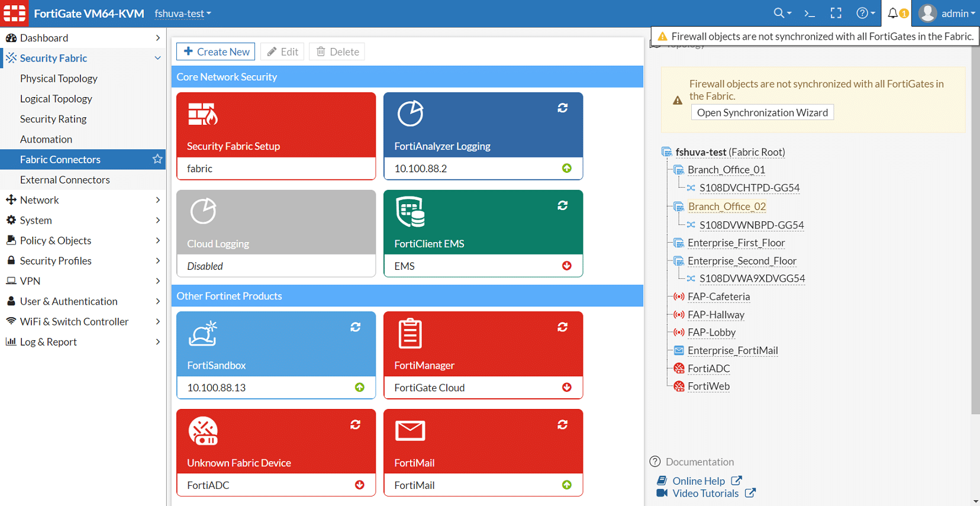Image resolution: width=980 pixels, height=506 pixels.
Task: Refresh the FortiManager card
Action: point(563,327)
